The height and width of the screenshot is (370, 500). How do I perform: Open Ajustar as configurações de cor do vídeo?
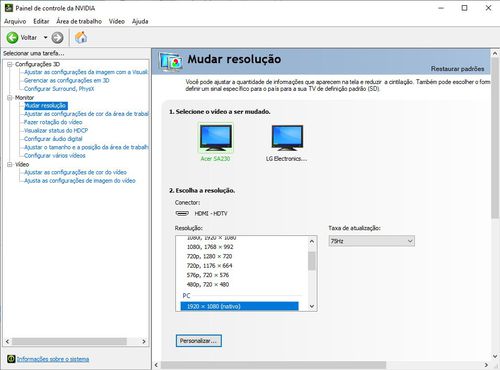point(75,172)
